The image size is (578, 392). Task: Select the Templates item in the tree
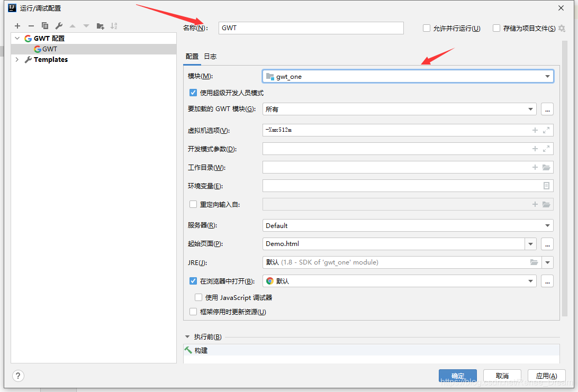pyautogui.click(x=51, y=59)
